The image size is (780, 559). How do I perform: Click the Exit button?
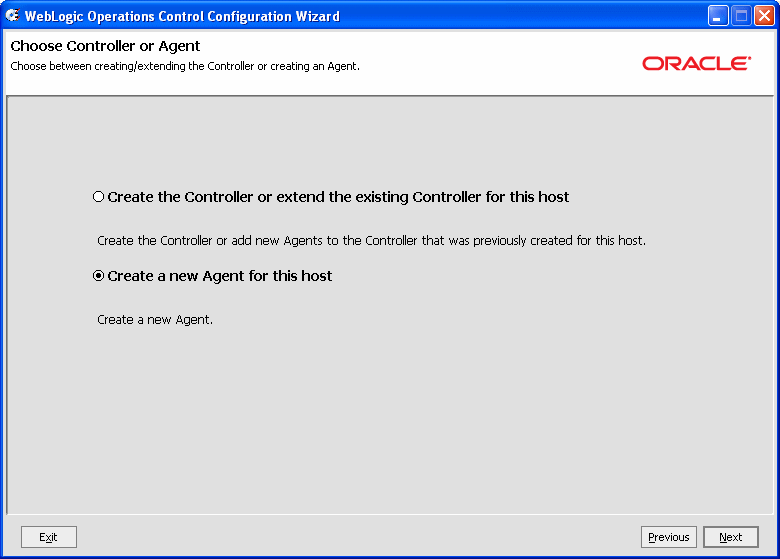(49, 537)
